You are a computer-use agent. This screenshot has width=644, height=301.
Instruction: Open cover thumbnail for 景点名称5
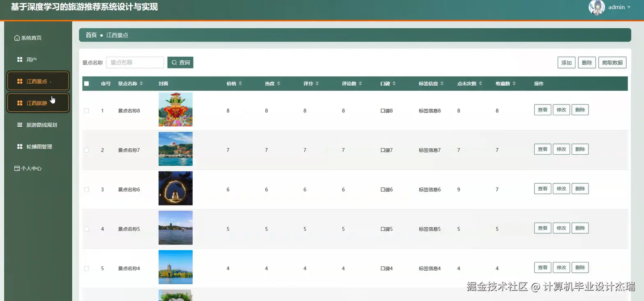175,228
